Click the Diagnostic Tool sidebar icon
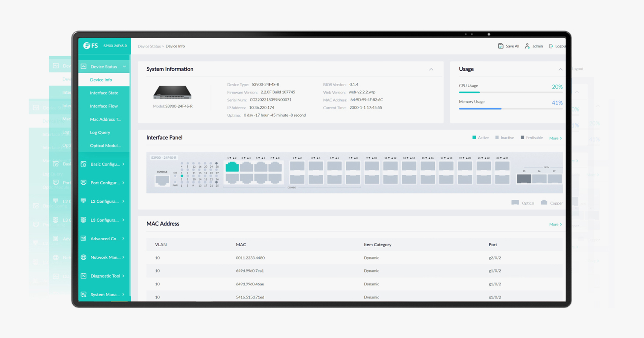This screenshot has height=338, width=644. pos(84,276)
